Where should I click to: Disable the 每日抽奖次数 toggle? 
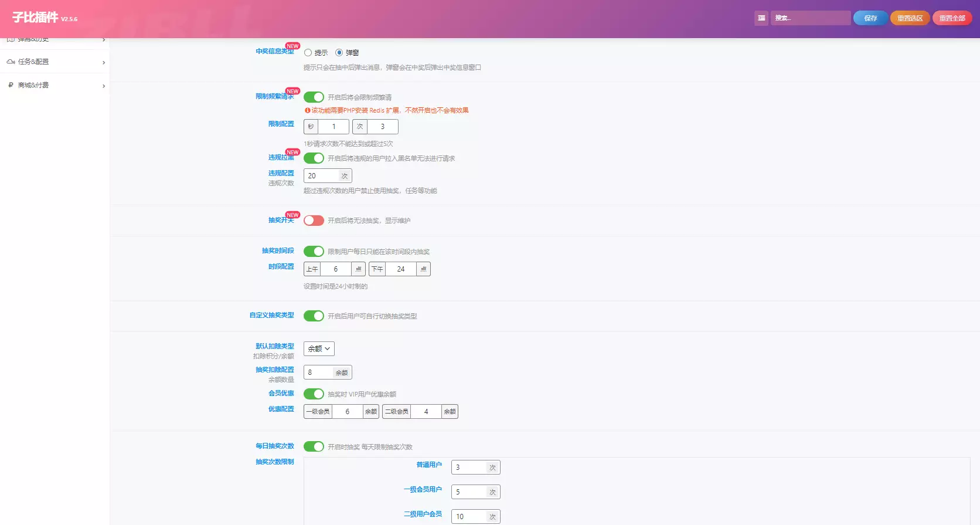[x=314, y=446]
